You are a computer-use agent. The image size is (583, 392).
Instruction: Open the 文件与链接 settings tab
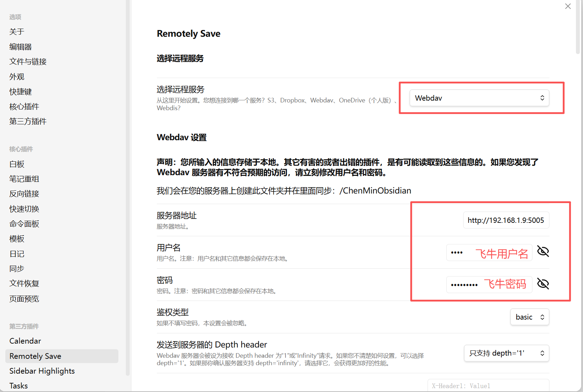pos(28,61)
